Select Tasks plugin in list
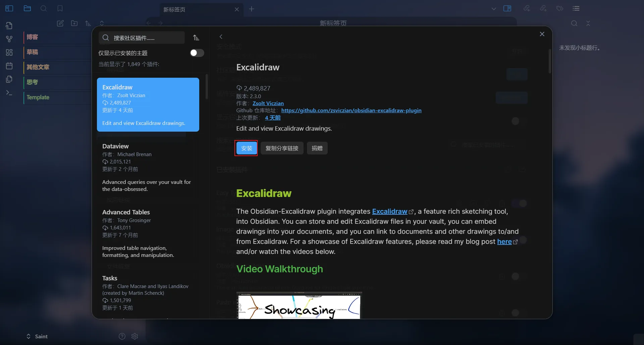 (x=148, y=293)
